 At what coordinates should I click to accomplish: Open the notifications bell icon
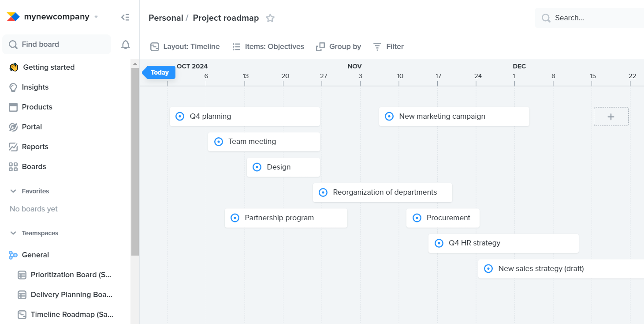[125, 44]
